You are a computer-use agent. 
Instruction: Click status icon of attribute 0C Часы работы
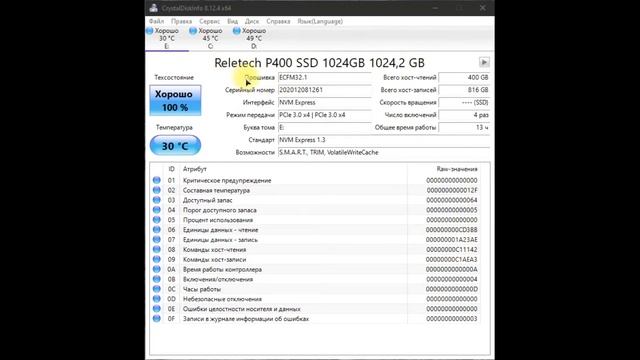click(157, 289)
